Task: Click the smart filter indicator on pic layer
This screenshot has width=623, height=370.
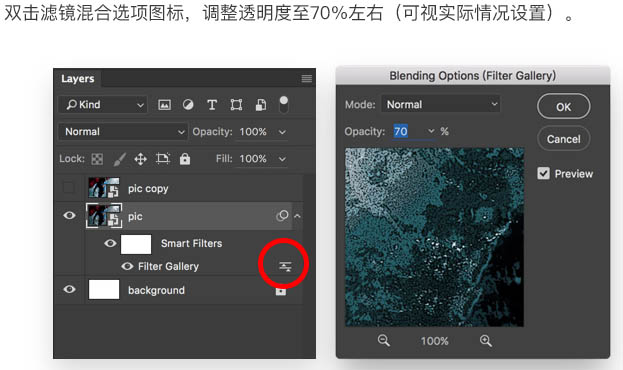Action: coord(282,216)
